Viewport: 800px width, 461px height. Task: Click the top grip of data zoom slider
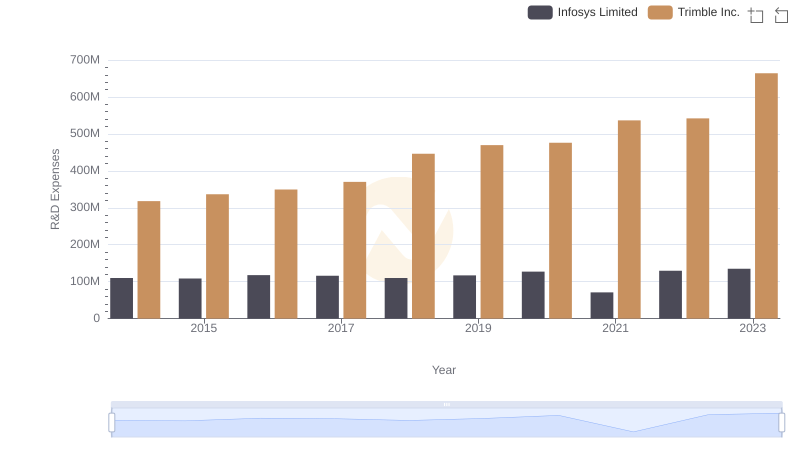(x=446, y=404)
